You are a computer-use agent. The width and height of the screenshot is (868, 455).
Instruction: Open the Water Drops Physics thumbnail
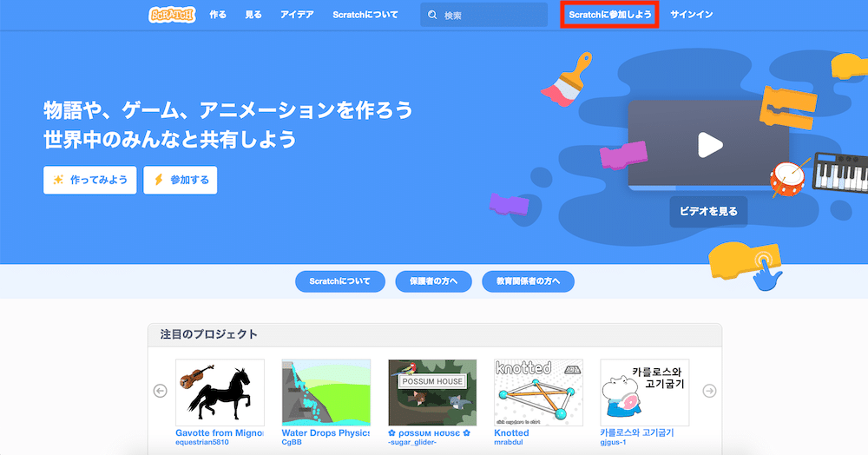pos(326,392)
